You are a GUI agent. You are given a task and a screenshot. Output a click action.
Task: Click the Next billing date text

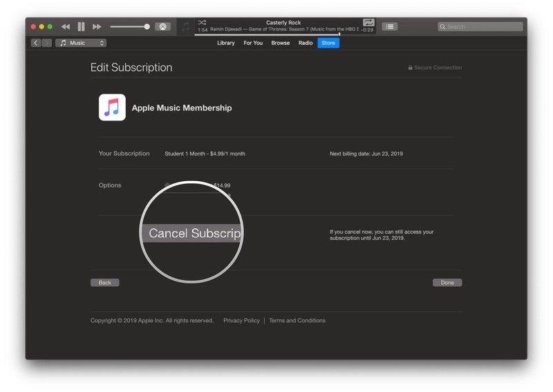(x=366, y=153)
